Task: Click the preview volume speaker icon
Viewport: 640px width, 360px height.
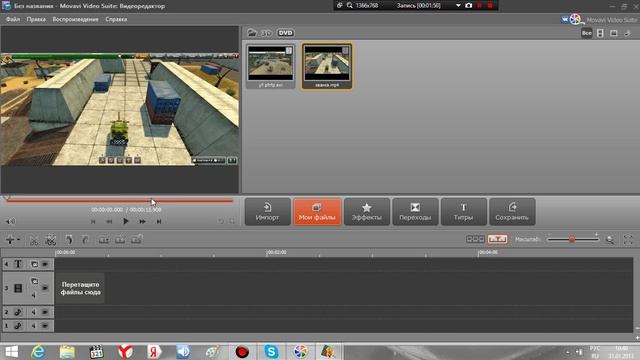Action: tap(10, 221)
